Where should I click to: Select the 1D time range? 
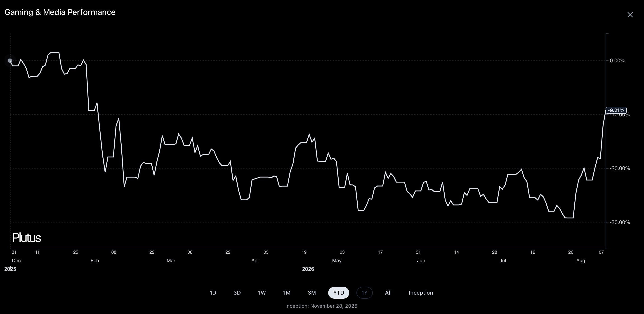point(213,293)
